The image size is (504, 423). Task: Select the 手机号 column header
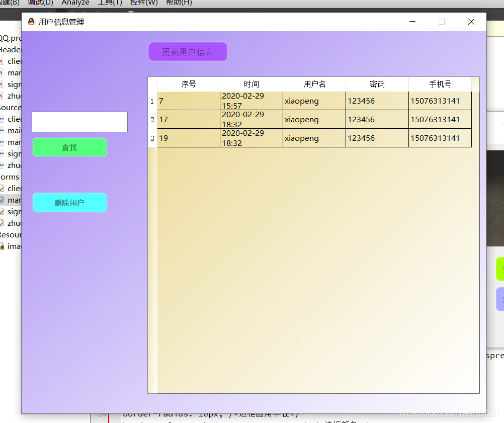(440, 84)
